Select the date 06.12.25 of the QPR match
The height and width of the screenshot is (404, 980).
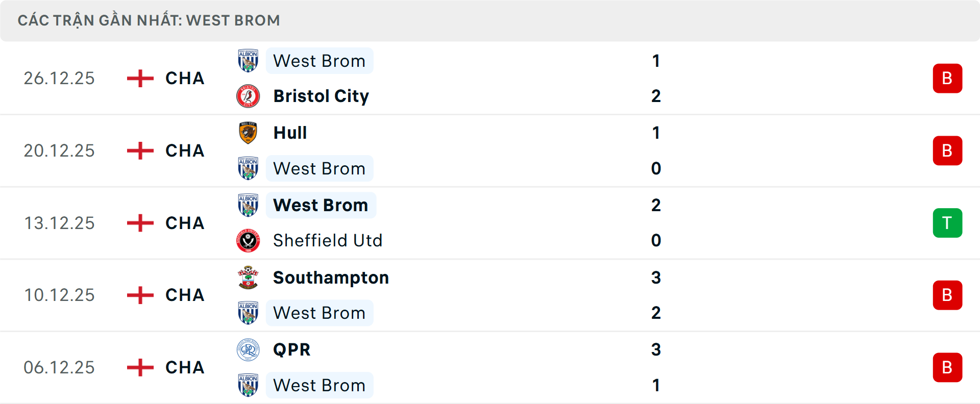[59, 368]
